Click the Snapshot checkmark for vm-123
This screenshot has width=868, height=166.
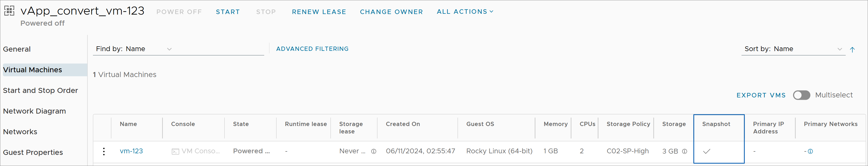click(707, 151)
